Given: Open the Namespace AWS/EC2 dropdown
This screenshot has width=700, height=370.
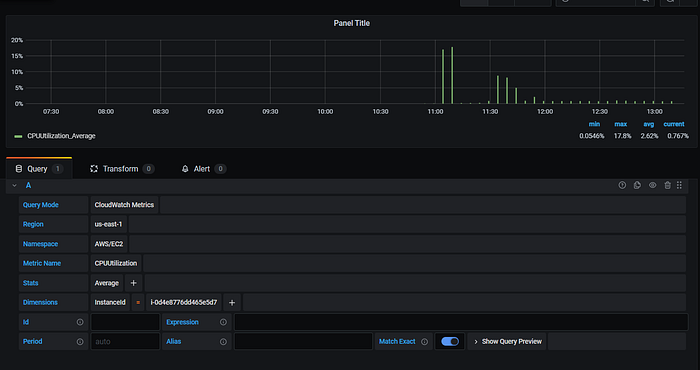Looking at the screenshot, I should pos(109,244).
